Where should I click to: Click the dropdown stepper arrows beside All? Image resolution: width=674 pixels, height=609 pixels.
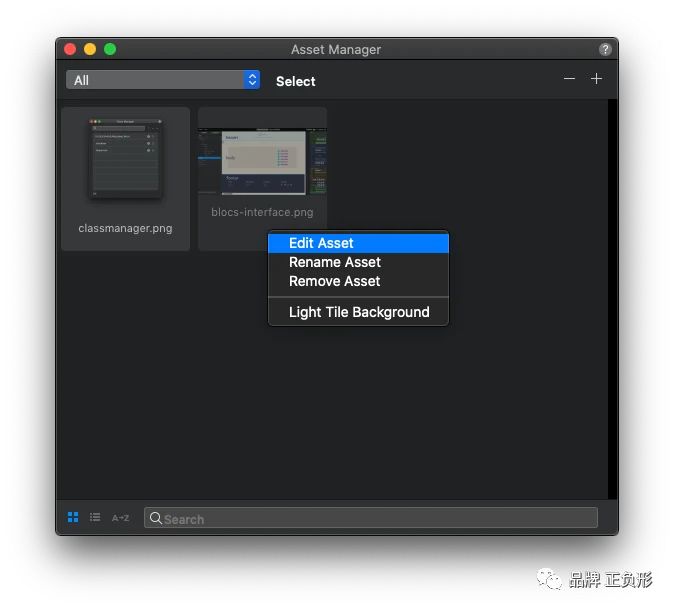point(252,80)
